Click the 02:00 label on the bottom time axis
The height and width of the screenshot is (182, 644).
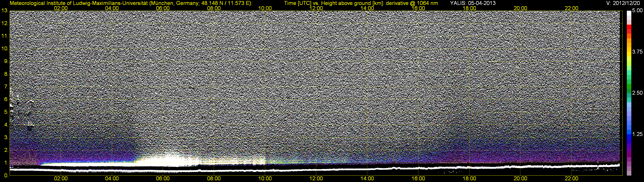tap(61, 179)
